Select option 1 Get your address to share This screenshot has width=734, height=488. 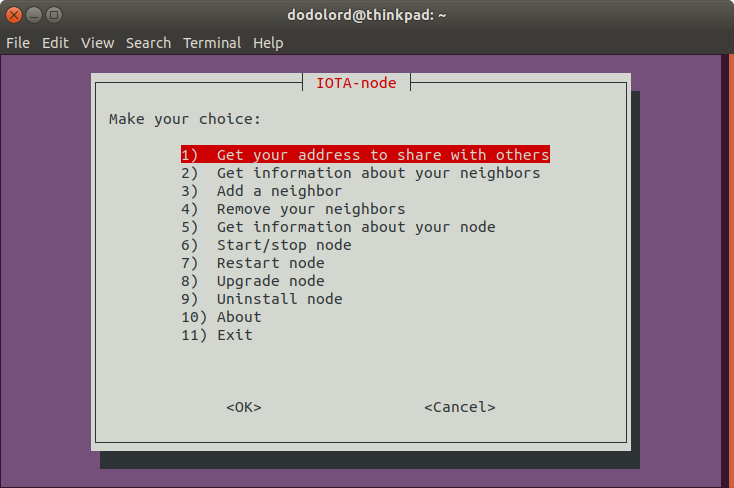(x=365, y=155)
